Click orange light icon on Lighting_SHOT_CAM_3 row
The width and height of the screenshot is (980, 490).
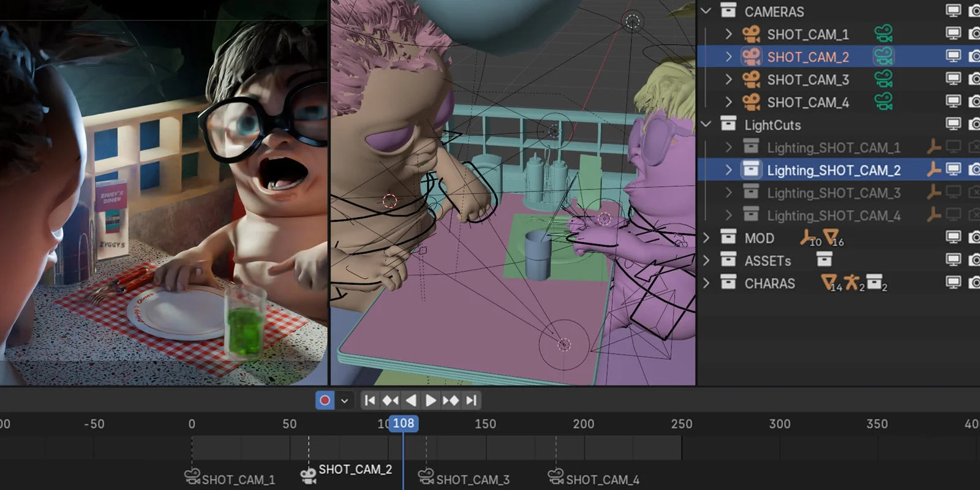[x=933, y=192]
